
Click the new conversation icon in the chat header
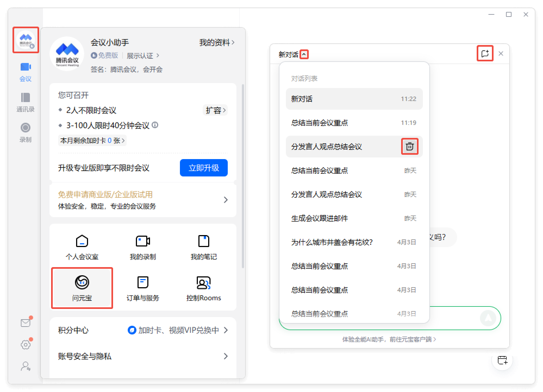point(485,53)
